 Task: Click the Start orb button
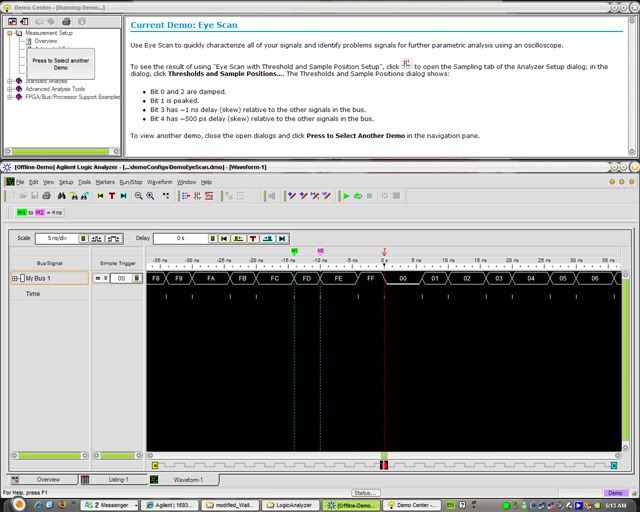pos(17,505)
